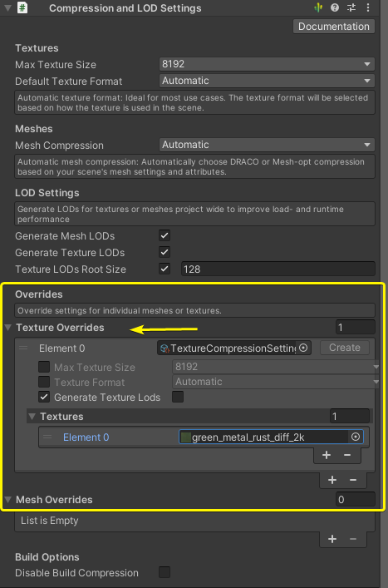Click the blue 'Element 0' label under Textures
The height and width of the screenshot is (588, 388).
[x=86, y=437]
